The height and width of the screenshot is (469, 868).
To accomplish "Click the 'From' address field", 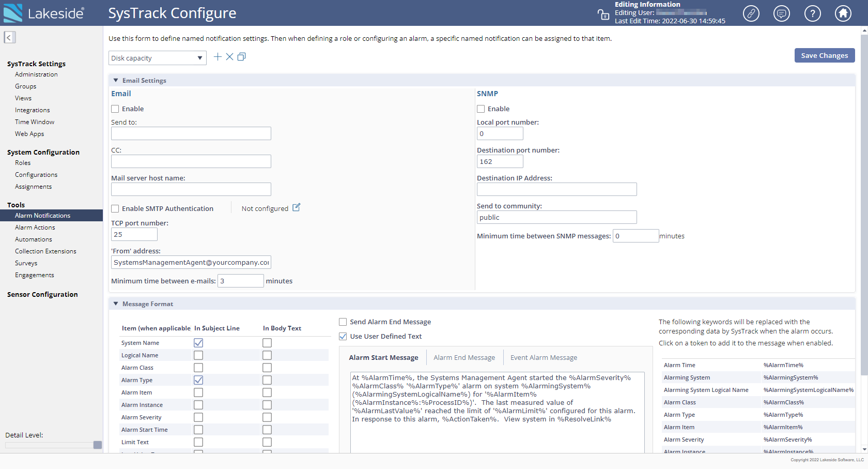I will (x=191, y=262).
